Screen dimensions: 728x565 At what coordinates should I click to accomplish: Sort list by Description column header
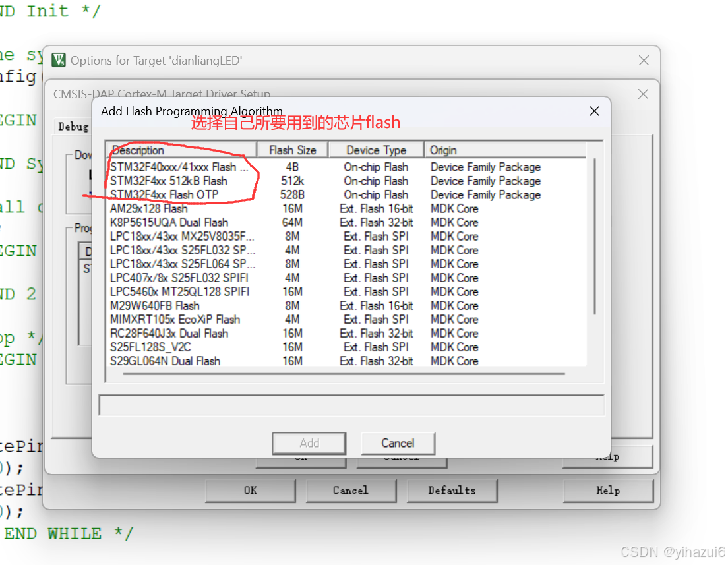(x=182, y=150)
